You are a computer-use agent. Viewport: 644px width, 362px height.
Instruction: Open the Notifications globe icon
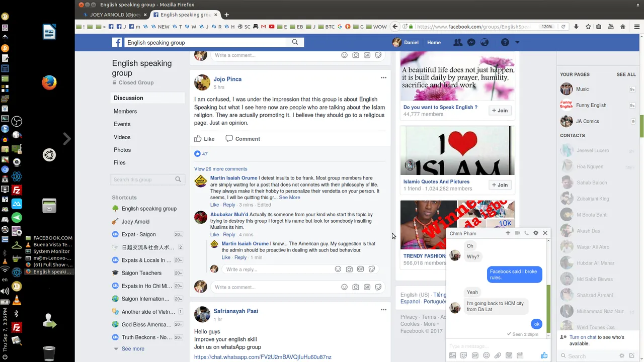coord(485,43)
